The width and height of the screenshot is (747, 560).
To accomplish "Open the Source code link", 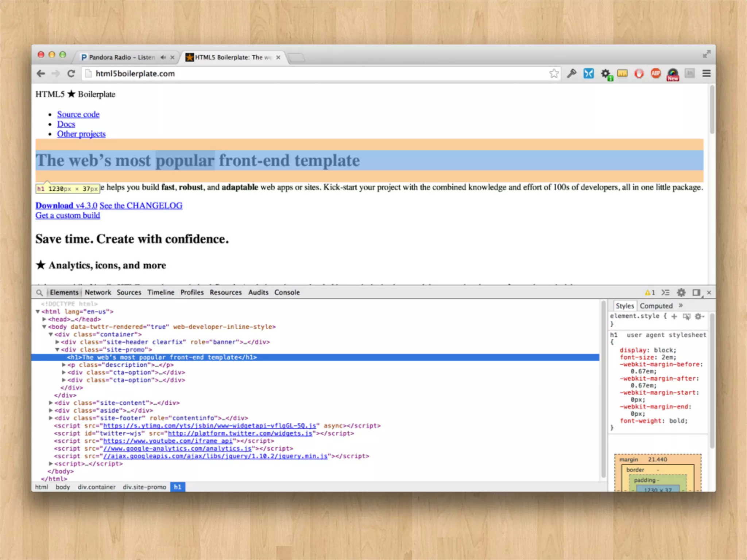I will pos(78,114).
